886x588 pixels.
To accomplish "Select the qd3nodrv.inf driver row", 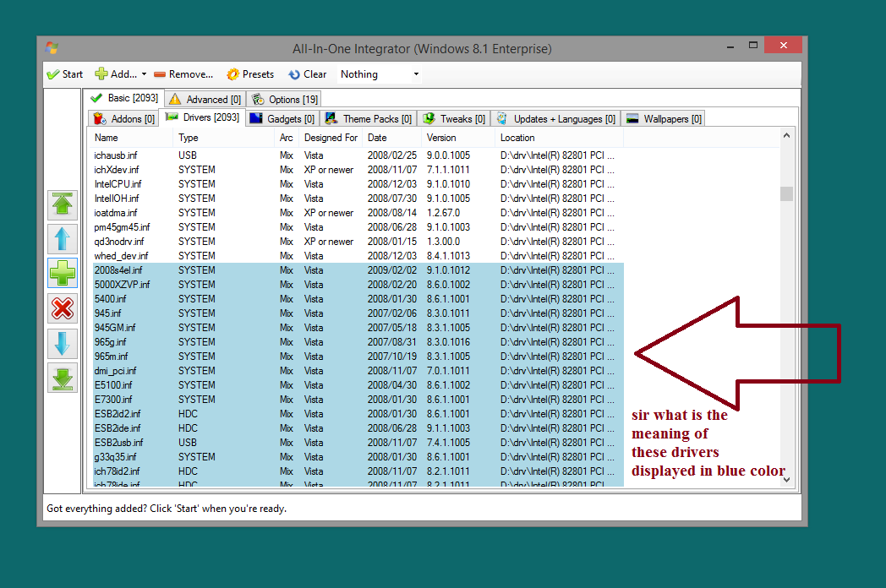I will click(358, 242).
